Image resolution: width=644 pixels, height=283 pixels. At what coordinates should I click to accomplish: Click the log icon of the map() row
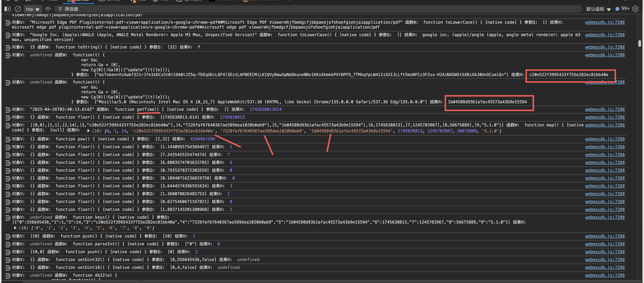pos(8,125)
